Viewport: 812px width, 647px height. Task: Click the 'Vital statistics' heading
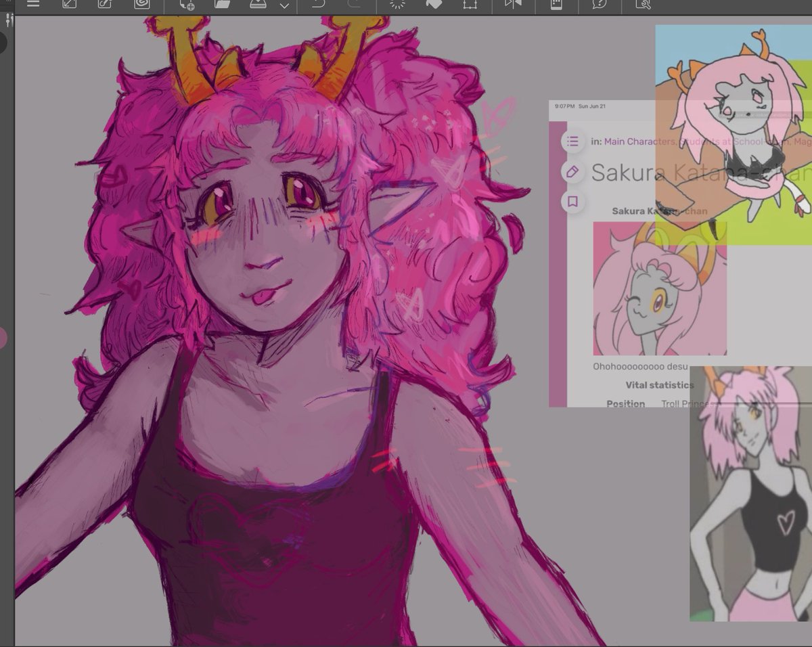(x=659, y=385)
